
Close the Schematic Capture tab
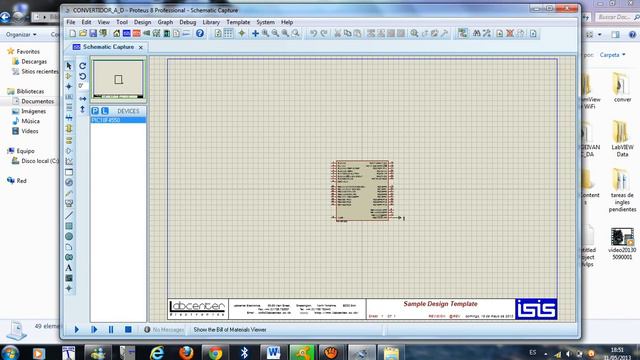pos(141,48)
